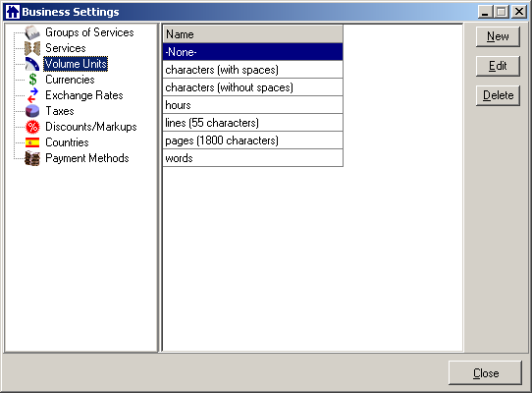532x393 pixels.
Task: Open Groups of Services in the tree
Action: pyautogui.click(x=89, y=32)
